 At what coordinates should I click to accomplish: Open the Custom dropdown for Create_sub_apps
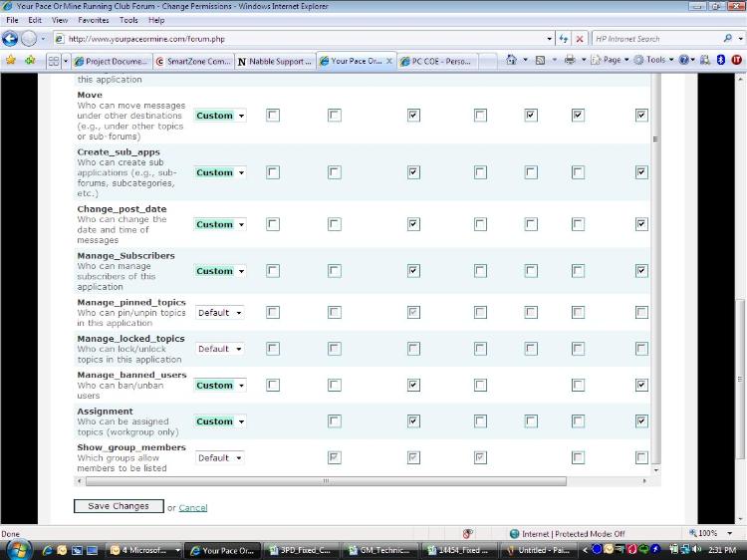[220, 172]
